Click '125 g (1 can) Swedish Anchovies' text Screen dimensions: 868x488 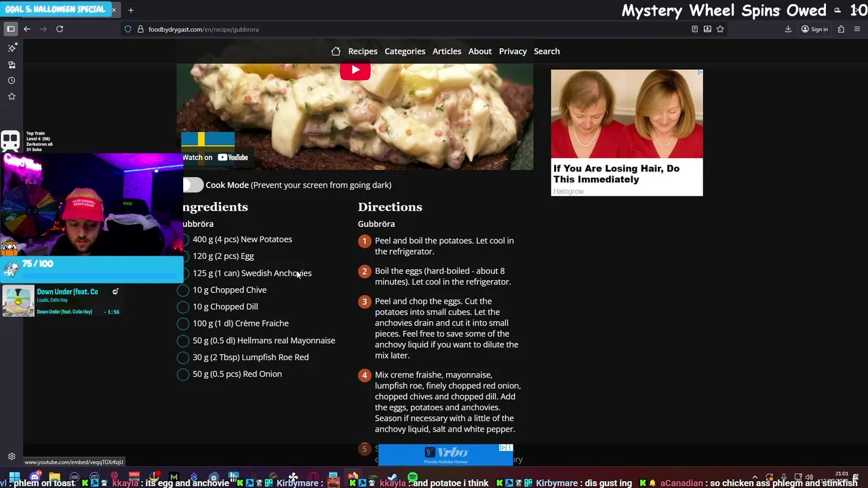click(x=252, y=273)
